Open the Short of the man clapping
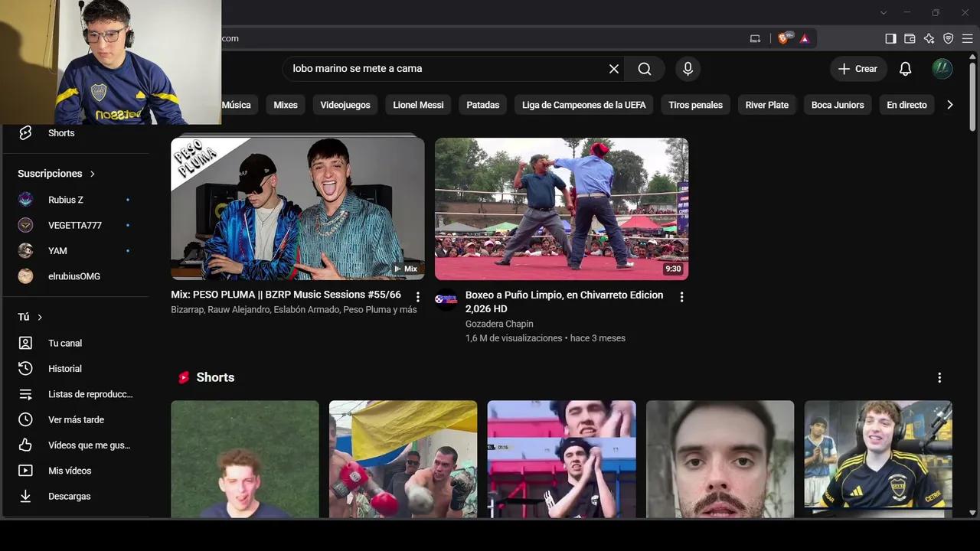Screen dimensions: 980x551 561,459
